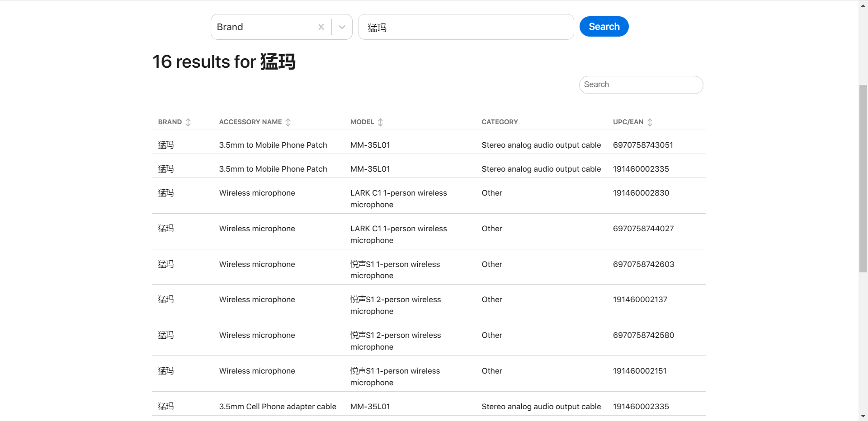Click Wireless microphone in UPC 6970758744027 row
The height and width of the screenshot is (421, 868).
pyautogui.click(x=257, y=229)
